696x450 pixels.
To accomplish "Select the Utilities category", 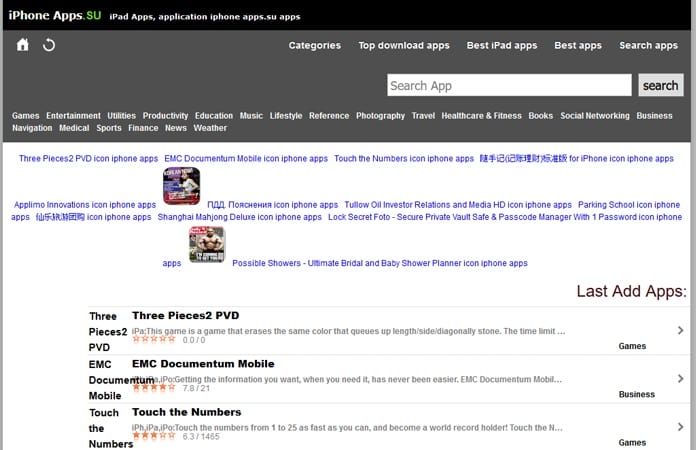I will (x=122, y=116).
